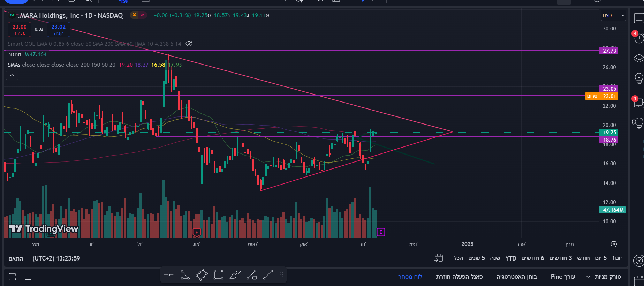Maximize the bottom panel icon
Viewport: 644px width, 286px height.
[x=13, y=277]
